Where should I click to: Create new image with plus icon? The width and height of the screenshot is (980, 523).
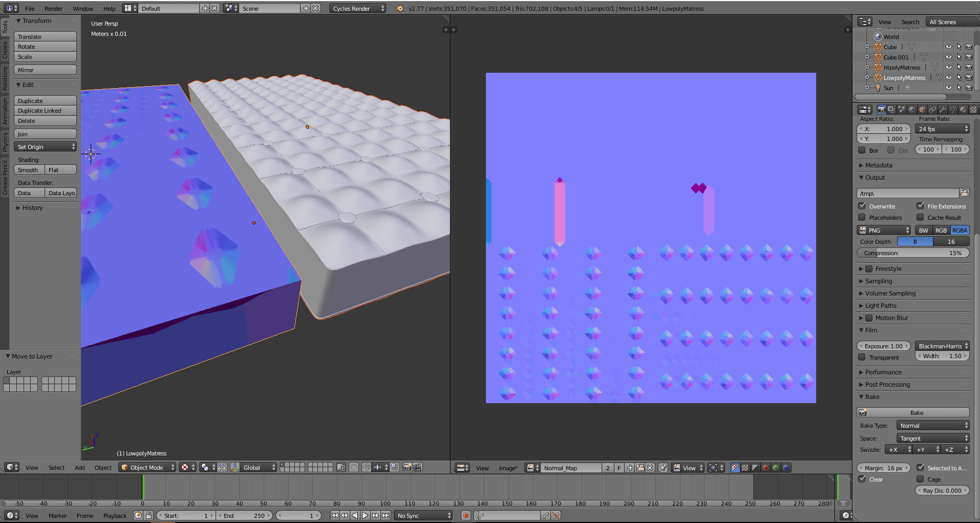pos(630,468)
